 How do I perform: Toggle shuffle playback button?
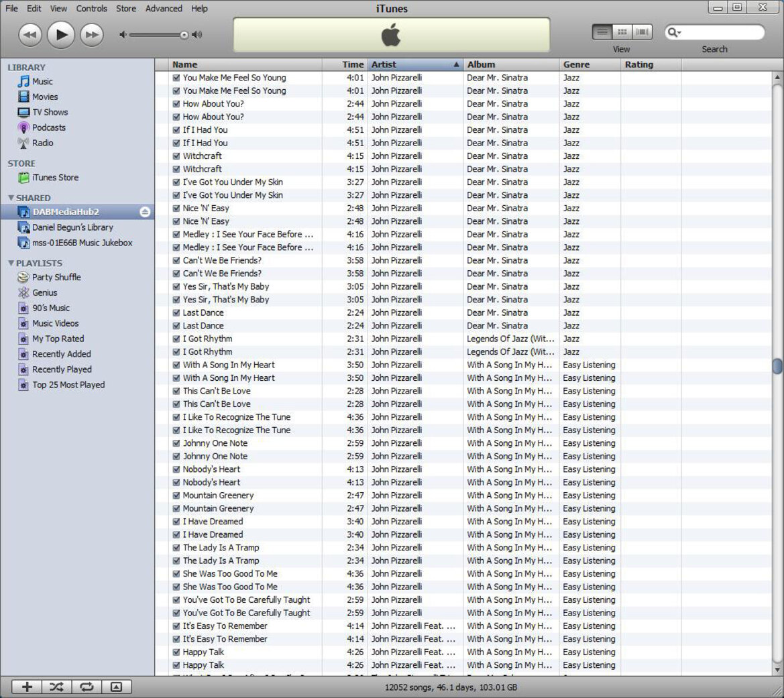(x=56, y=687)
